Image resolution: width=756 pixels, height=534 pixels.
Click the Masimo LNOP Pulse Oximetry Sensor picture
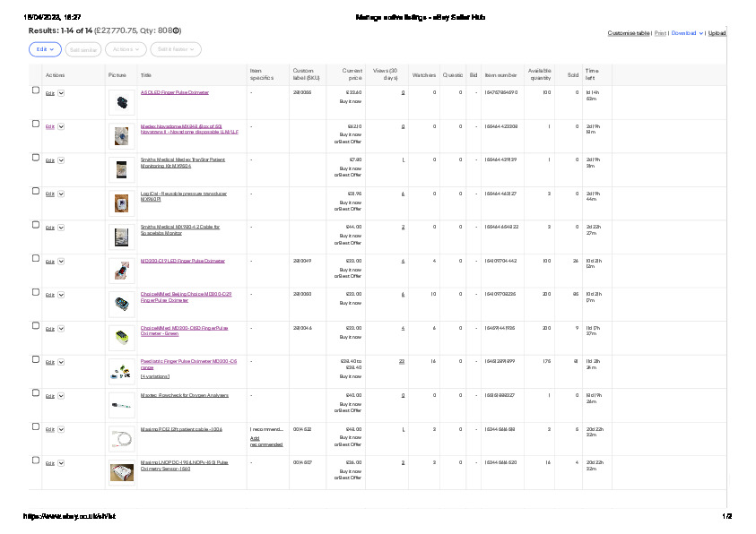122,471
